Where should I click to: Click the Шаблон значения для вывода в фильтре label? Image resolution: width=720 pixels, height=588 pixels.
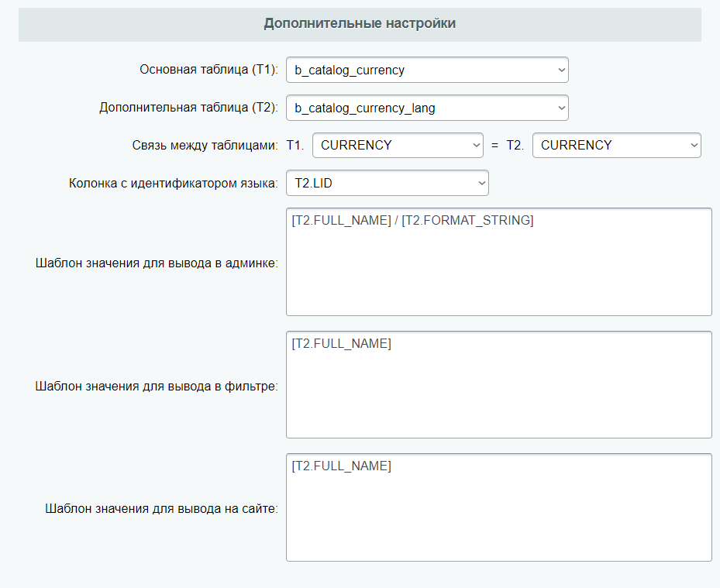coord(157,386)
